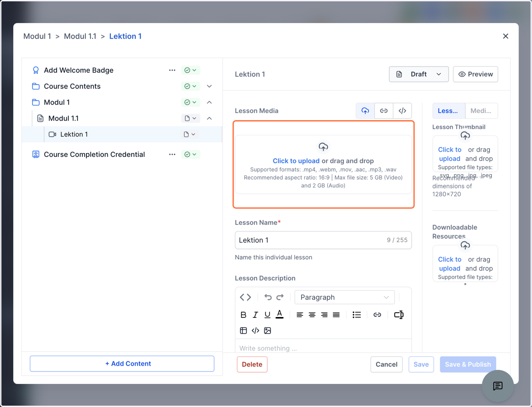Open the Paragraph style dropdown
Image resolution: width=532 pixels, height=407 pixels.
coord(344,297)
